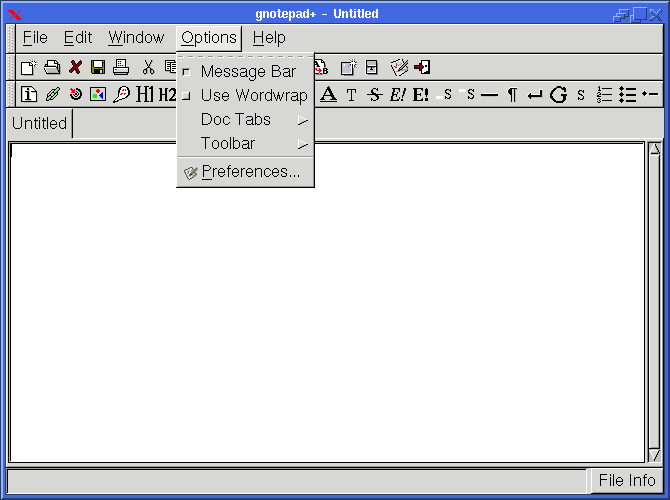The width and height of the screenshot is (670, 500).
Task: Click the Paragraph pilcrow icon
Action: click(512, 95)
